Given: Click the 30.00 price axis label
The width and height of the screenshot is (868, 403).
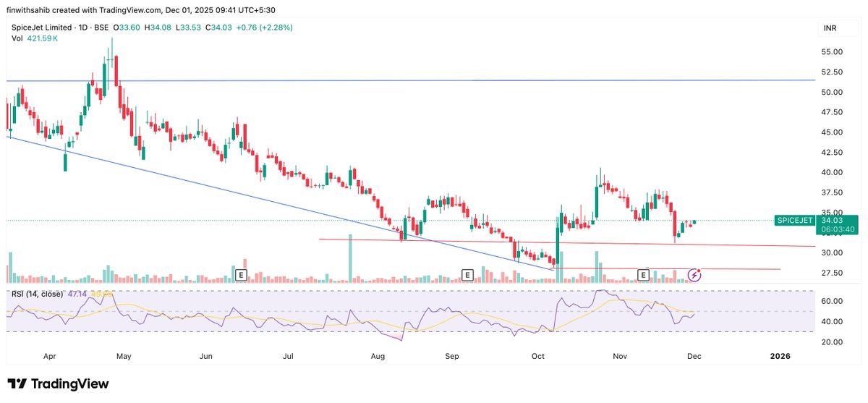Looking at the screenshot, I should tap(832, 253).
